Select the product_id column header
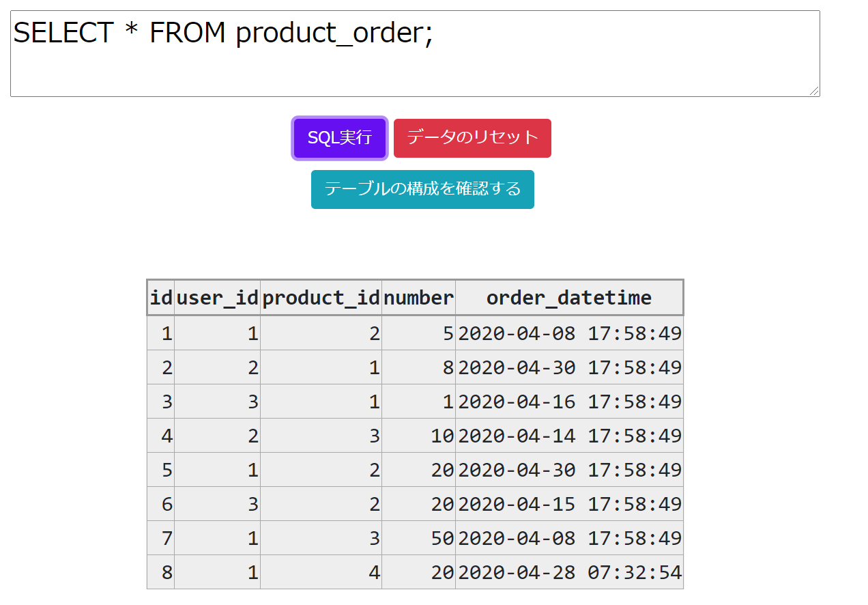 click(321, 298)
